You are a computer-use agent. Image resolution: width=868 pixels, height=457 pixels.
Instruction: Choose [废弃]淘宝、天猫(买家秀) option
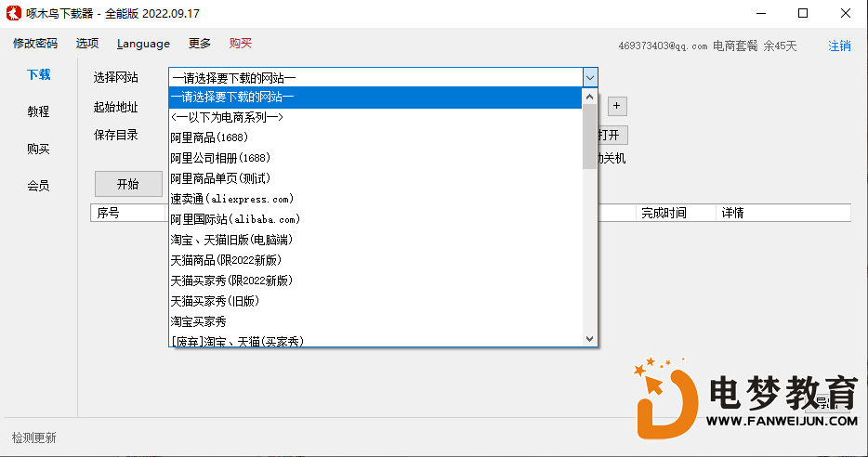click(x=375, y=340)
